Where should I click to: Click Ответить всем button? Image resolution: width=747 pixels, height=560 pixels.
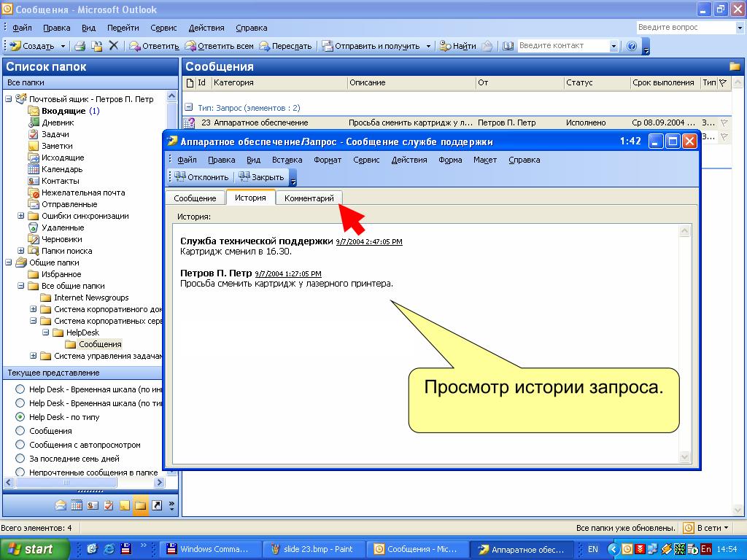[x=219, y=46]
